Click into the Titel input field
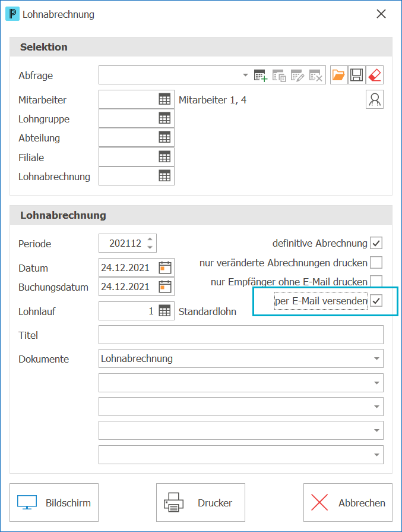 point(241,335)
